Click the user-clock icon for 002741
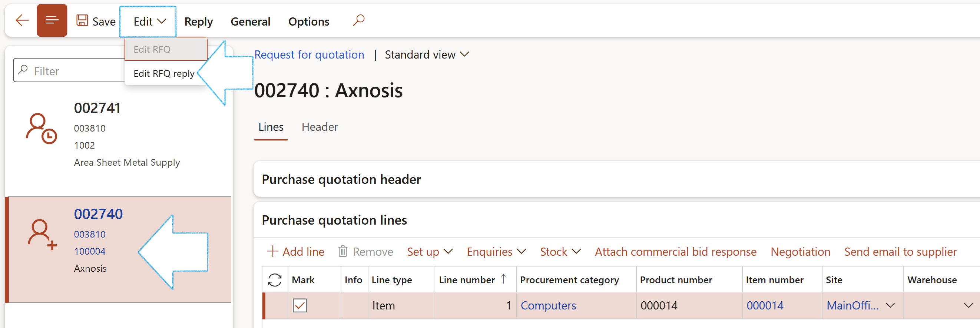Viewport: 980px width, 328px height. click(41, 128)
